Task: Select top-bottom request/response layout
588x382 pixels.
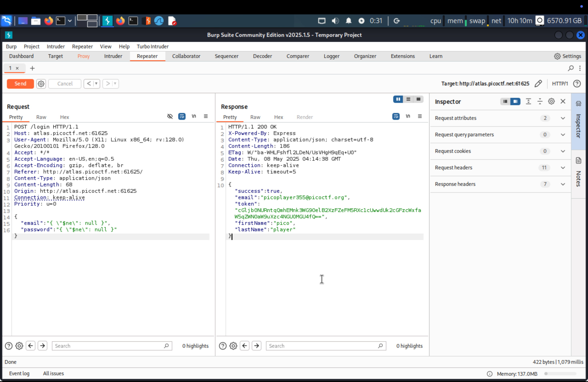Action: coord(408,99)
